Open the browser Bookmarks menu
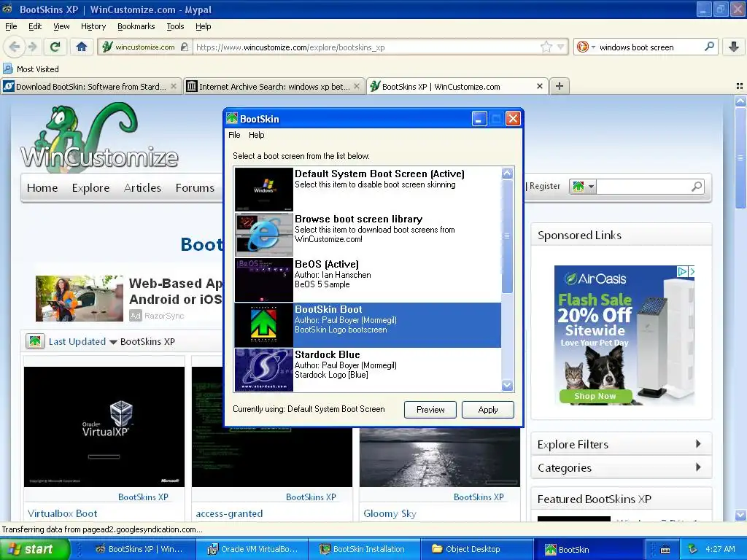This screenshot has height=560, width=747. point(136,26)
